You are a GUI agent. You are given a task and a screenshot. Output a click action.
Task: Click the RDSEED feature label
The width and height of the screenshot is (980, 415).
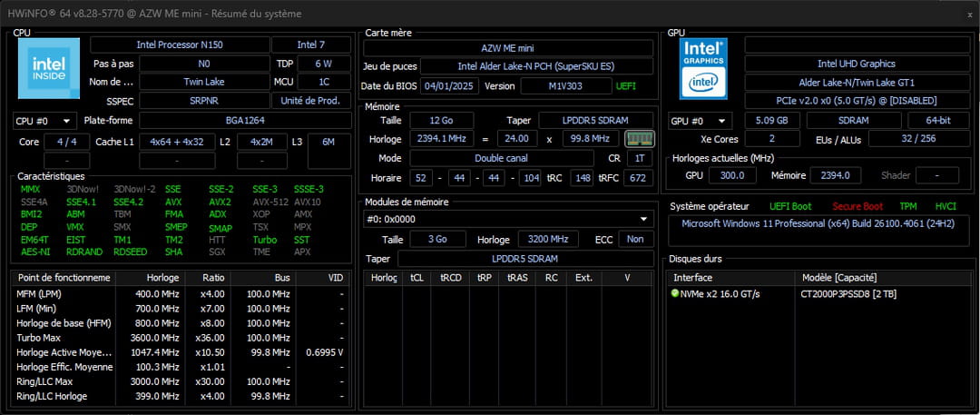point(130,252)
